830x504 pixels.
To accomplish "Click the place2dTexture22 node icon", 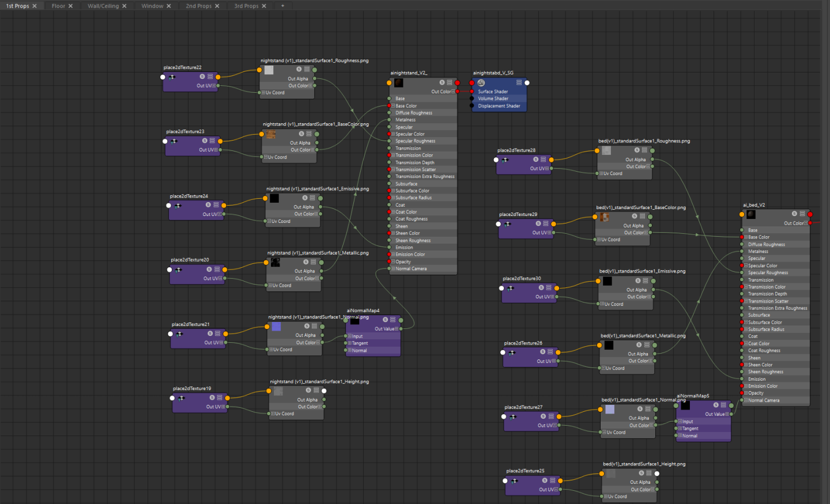I will pos(172,77).
